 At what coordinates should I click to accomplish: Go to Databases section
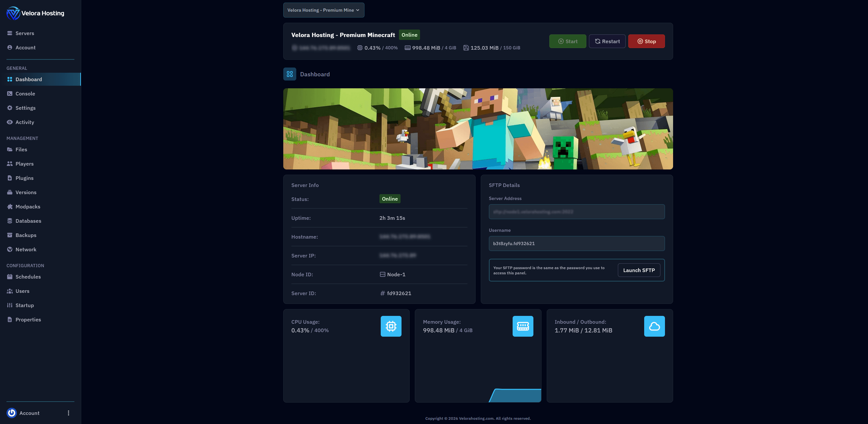(28, 221)
